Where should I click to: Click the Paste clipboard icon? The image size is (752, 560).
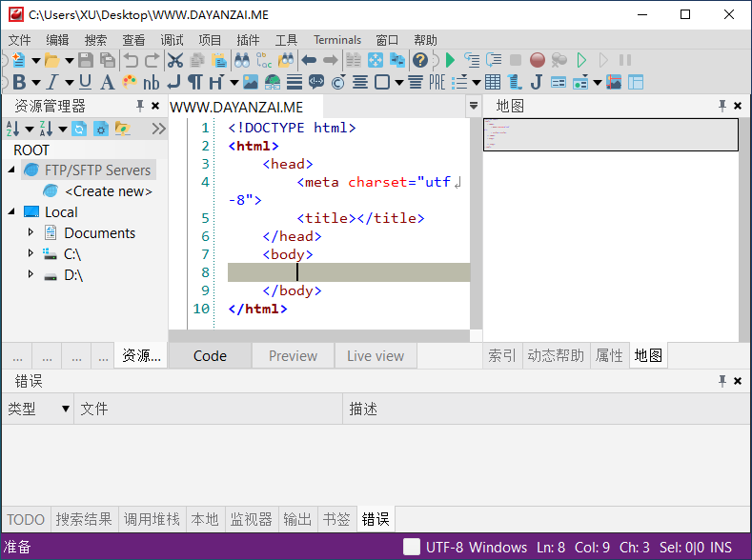(x=219, y=60)
